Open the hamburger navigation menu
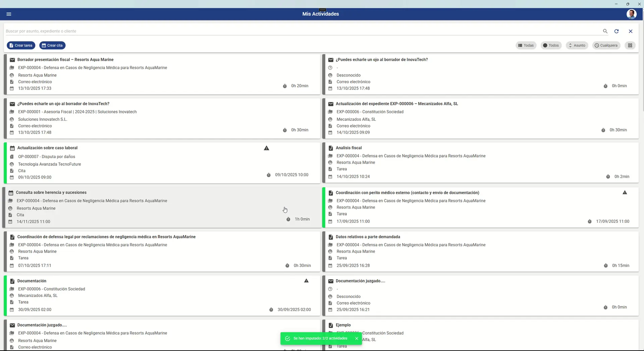The height and width of the screenshot is (351, 644). pyautogui.click(x=9, y=14)
